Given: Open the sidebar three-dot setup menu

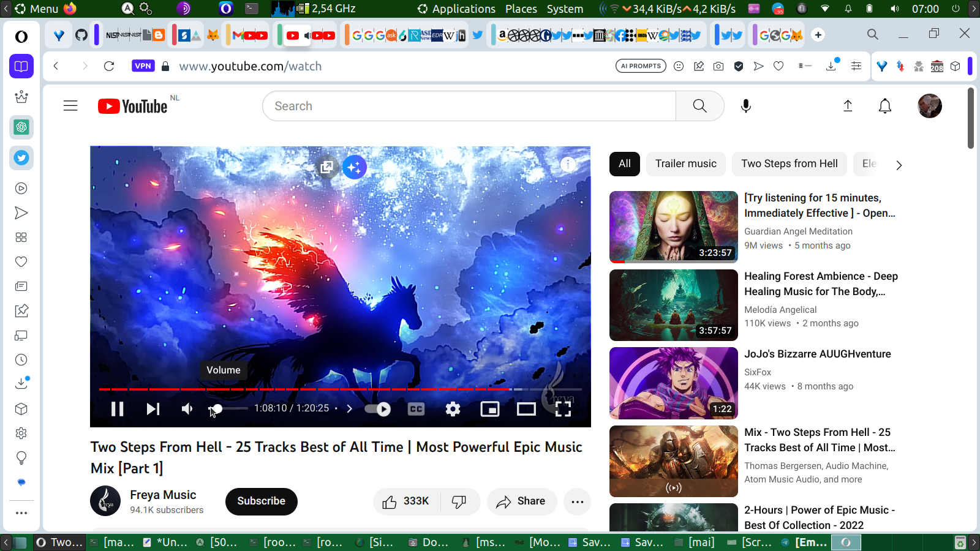Looking at the screenshot, I should [21, 513].
